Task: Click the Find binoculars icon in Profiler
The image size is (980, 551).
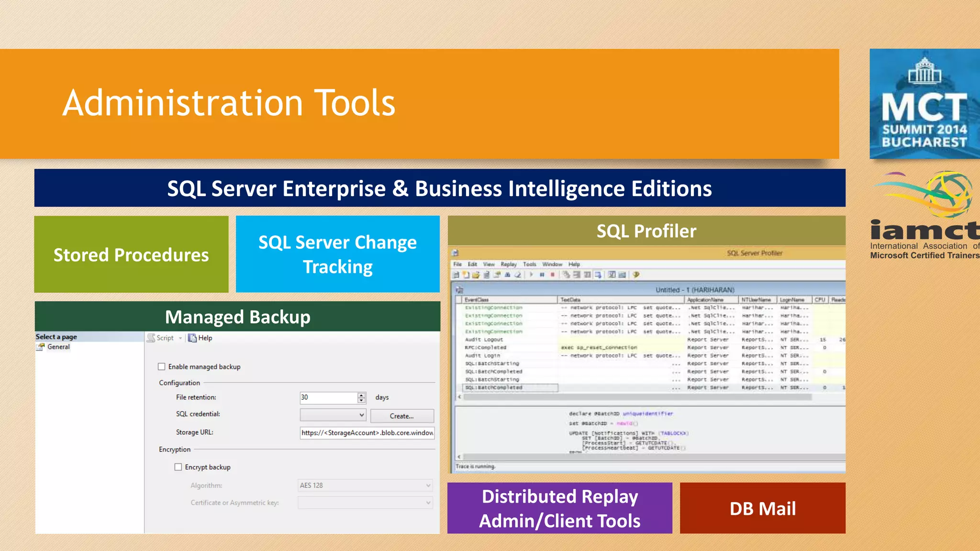Action: pos(507,275)
